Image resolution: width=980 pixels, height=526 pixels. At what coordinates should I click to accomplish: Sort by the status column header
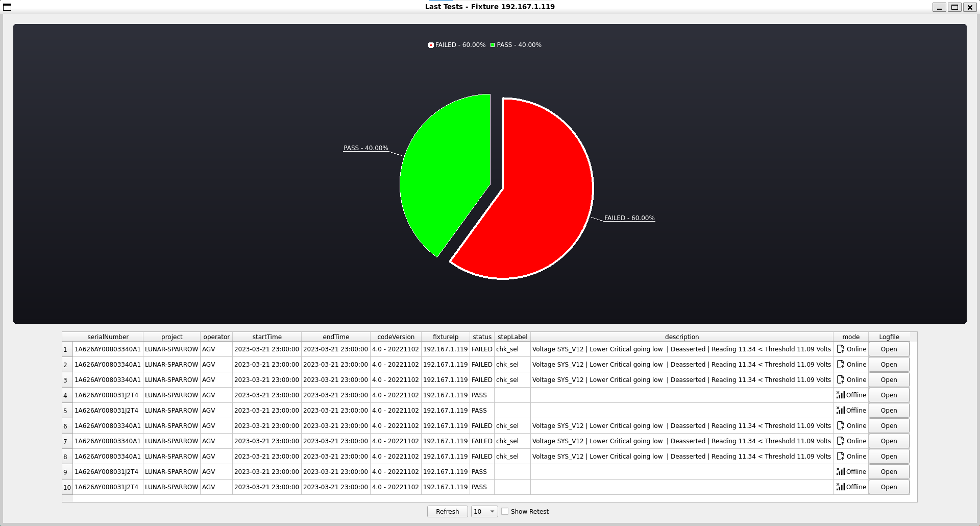tap(482, 337)
